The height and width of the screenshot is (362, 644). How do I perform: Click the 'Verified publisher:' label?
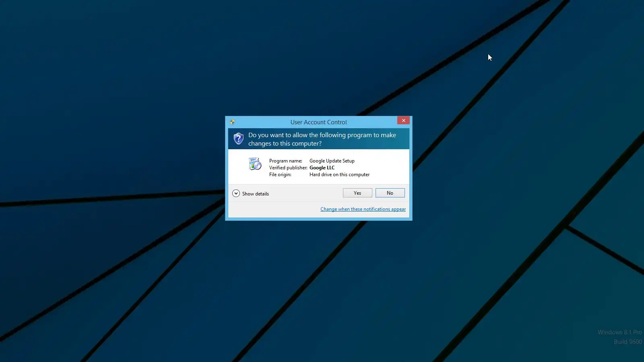[288, 168]
